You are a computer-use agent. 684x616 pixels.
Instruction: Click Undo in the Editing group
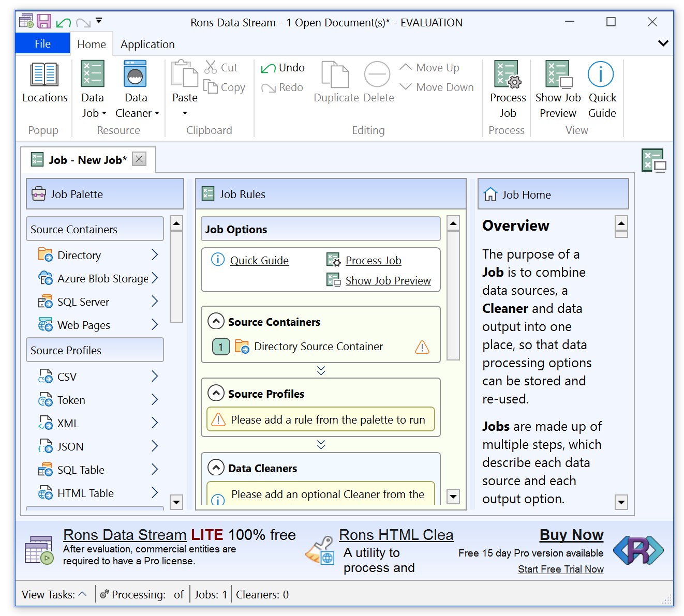[282, 68]
